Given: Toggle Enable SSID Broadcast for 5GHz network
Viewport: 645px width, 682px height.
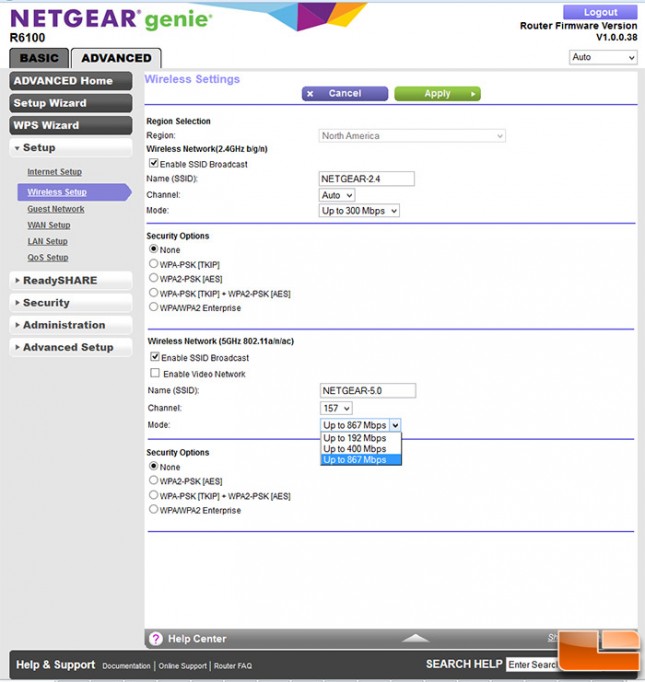Looking at the screenshot, I should [155, 357].
